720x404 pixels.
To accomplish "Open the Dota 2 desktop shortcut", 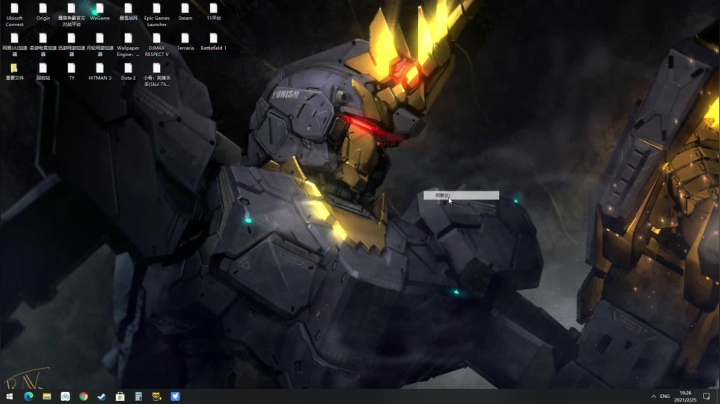I will [x=128, y=72].
